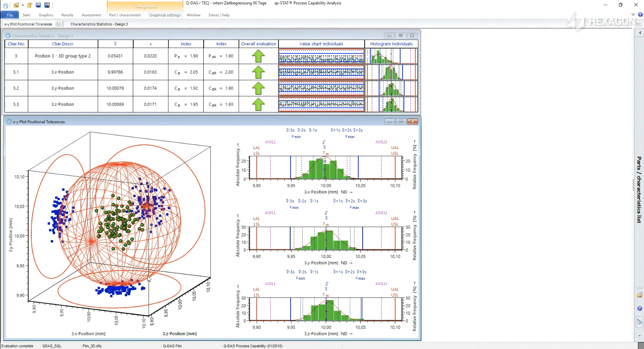Select the Value chart thumbnail for 3.y-Position
This screenshot has width=644, height=349.
[x=321, y=88]
